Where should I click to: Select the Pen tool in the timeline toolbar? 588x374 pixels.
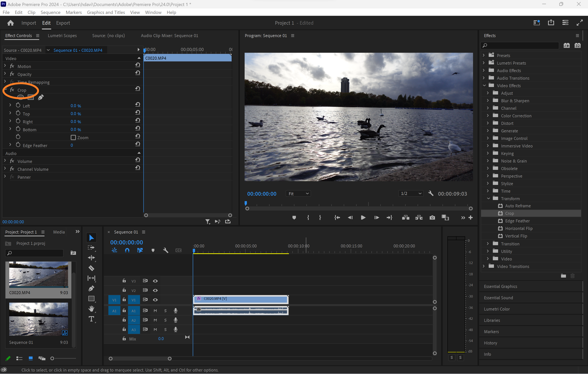click(x=91, y=288)
